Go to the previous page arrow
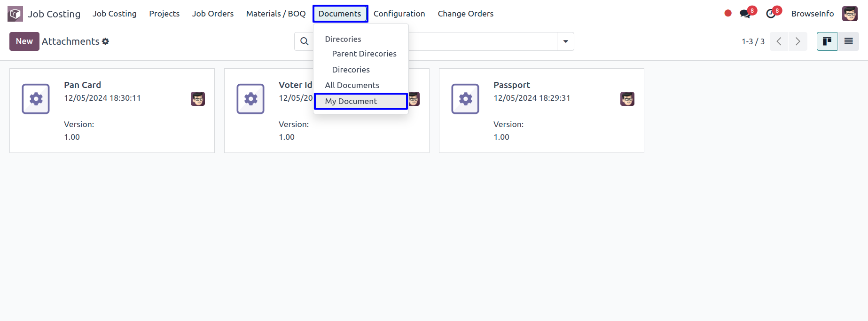This screenshot has height=321, width=868. click(x=779, y=41)
